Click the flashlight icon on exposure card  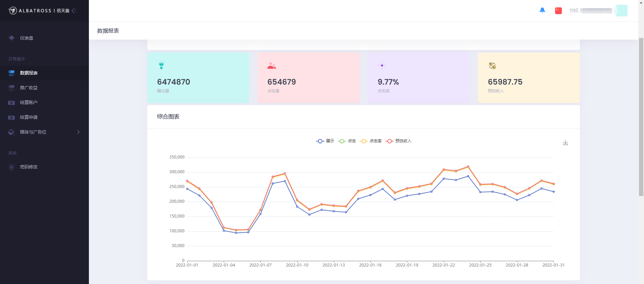point(161,66)
